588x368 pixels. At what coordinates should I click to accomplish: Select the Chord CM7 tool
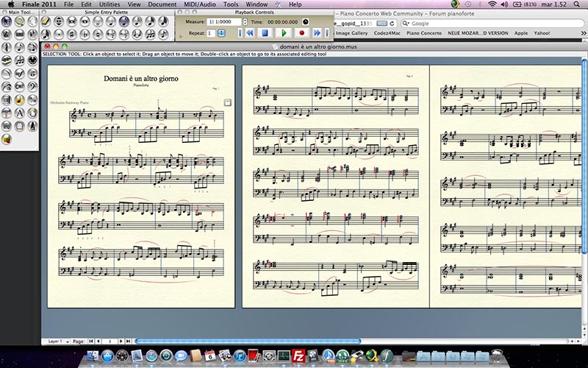(x=20, y=87)
